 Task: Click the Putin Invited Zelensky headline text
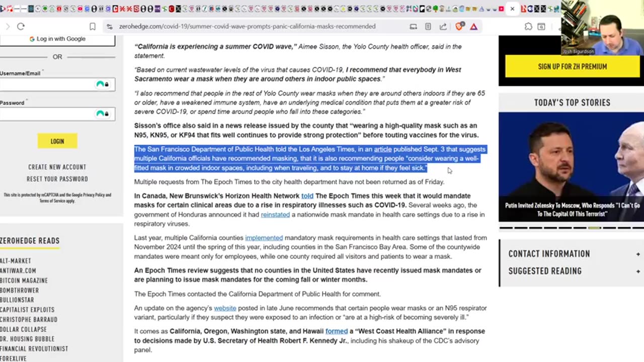[572, 210]
